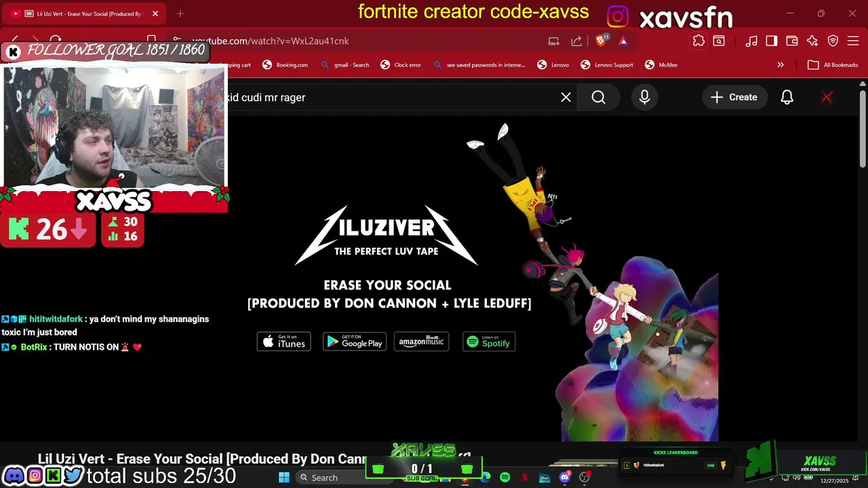868x488 pixels.
Task: Open the Brave Wallet icon
Action: (x=792, y=41)
